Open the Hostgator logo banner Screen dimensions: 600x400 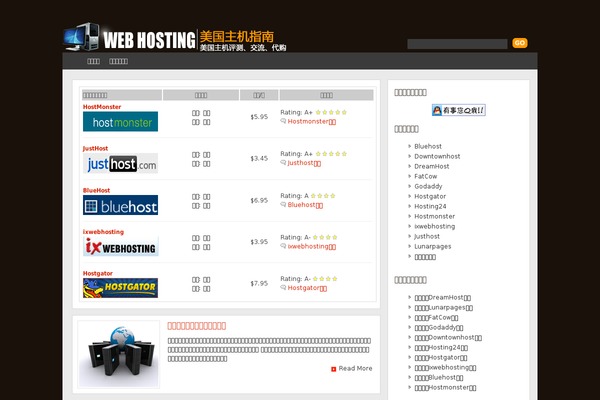pos(121,288)
